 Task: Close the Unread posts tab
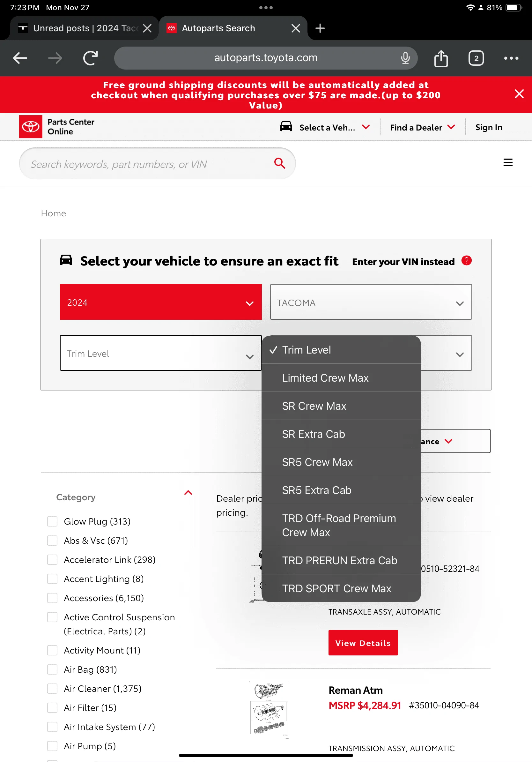[x=147, y=28]
